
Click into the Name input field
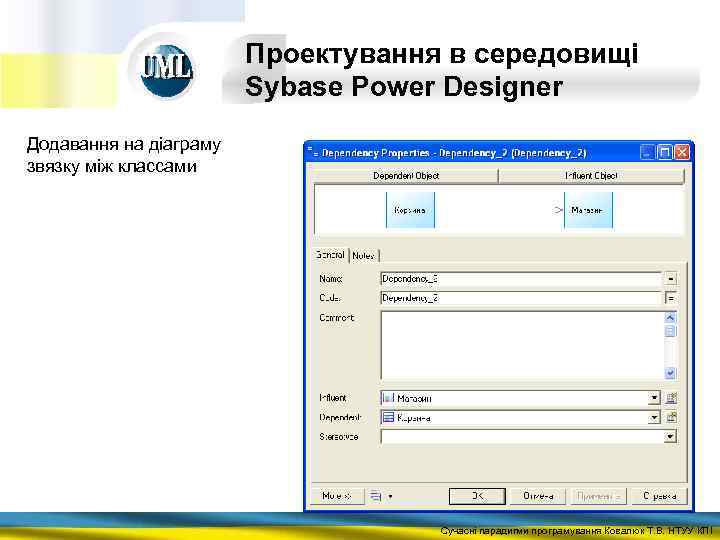(521, 279)
